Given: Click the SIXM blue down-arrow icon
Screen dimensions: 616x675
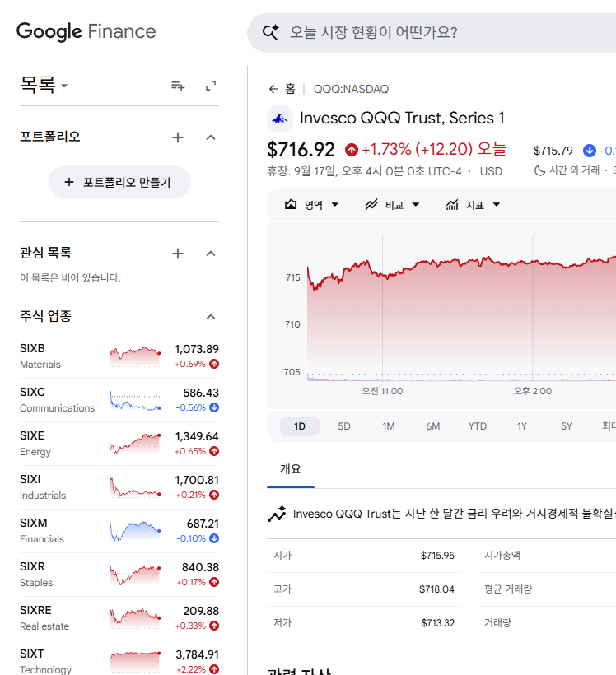Looking at the screenshot, I should coord(214,538).
